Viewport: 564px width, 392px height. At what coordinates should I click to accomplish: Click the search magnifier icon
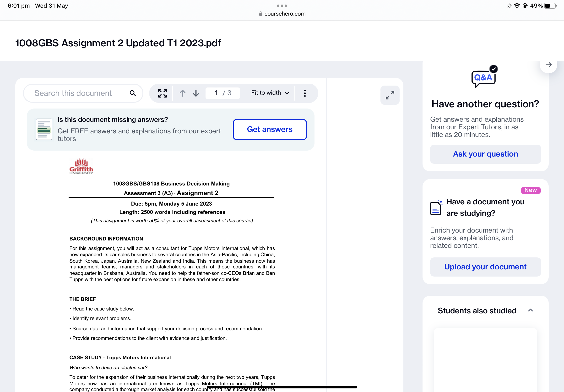click(x=133, y=93)
